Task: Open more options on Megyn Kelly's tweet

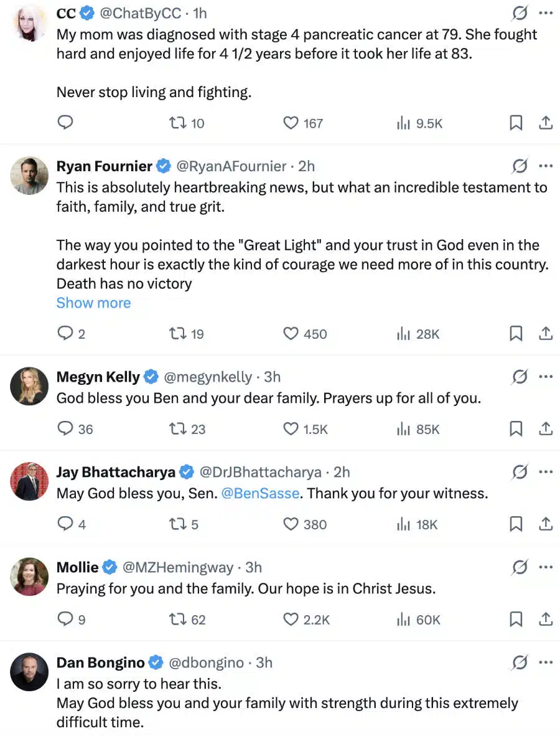Action: (x=546, y=377)
